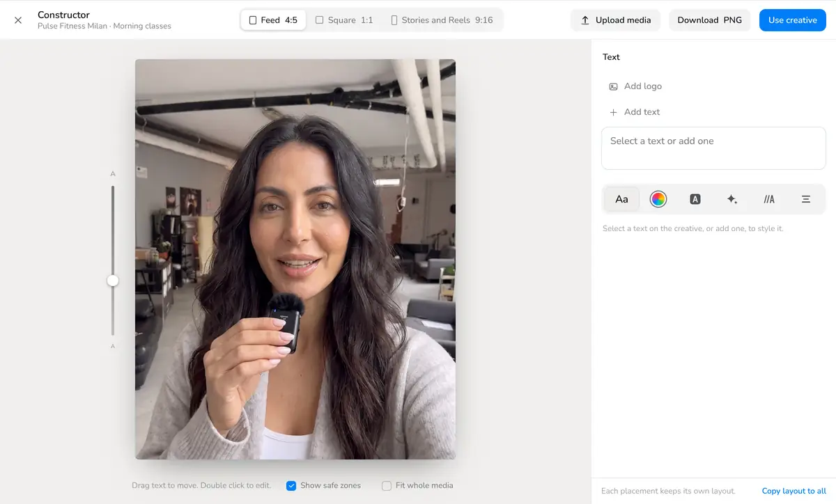Viewport: 836px width, 504px height.
Task: Open the text alignment tool
Action: (x=806, y=199)
